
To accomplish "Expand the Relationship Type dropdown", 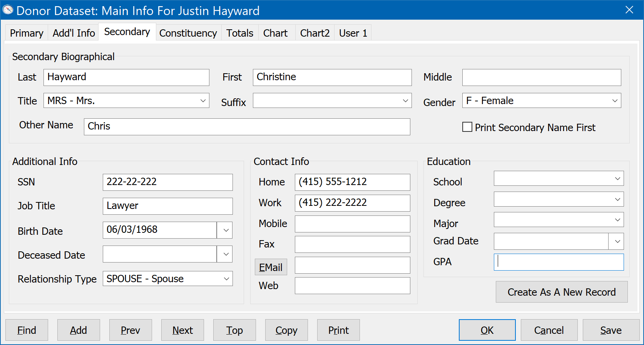I will tap(227, 279).
